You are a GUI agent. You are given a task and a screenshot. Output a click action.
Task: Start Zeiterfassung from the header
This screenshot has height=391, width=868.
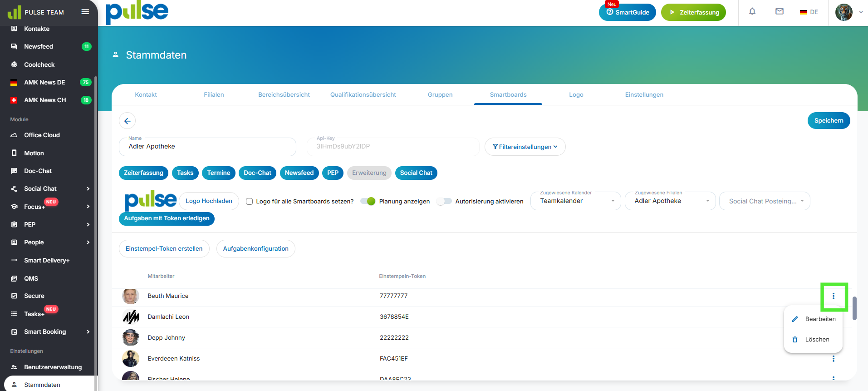693,12
